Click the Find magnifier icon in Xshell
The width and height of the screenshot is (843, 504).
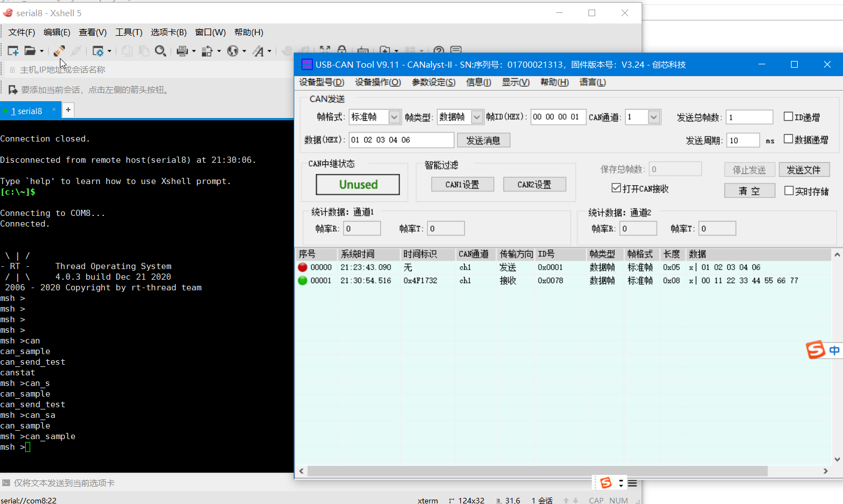pyautogui.click(x=161, y=51)
